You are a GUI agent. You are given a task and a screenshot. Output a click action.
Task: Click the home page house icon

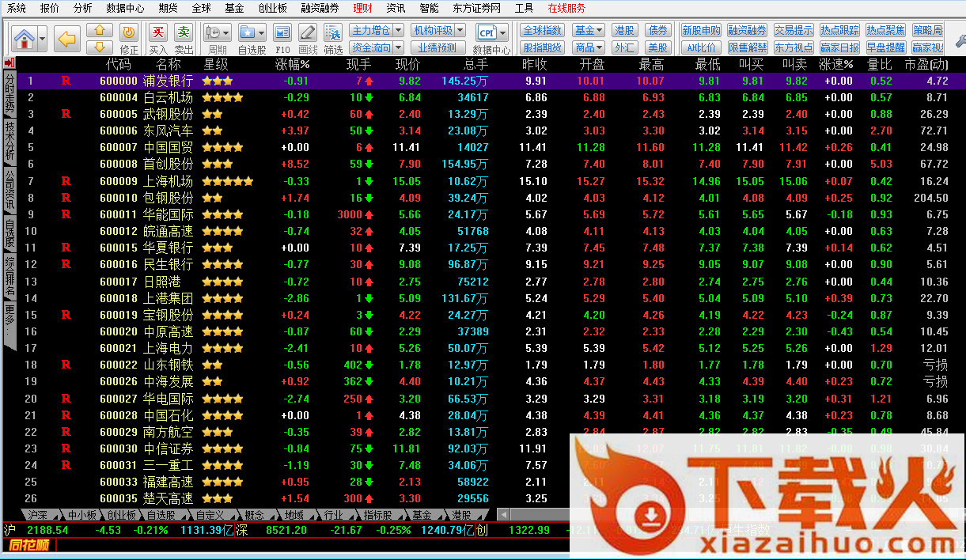[25, 38]
